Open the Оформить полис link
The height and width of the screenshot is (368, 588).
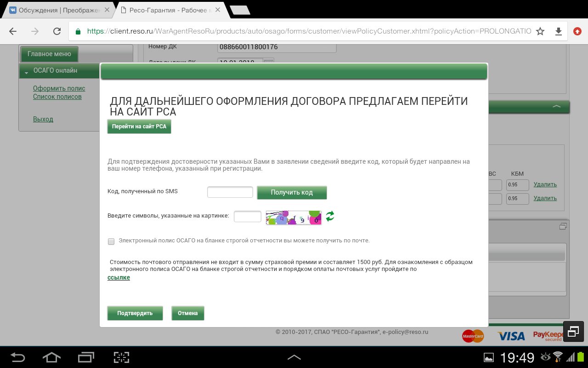(x=59, y=88)
